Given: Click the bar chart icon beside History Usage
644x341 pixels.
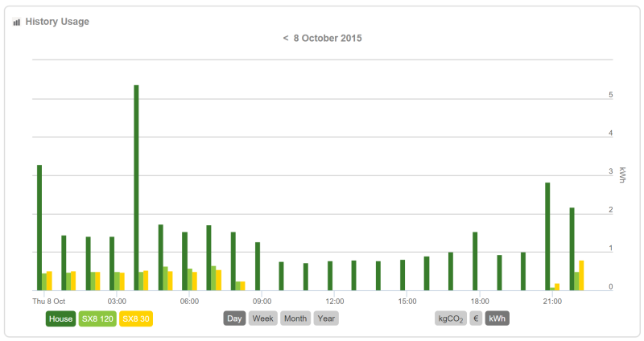Looking at the screenshot, I should (x=16, y=22).
